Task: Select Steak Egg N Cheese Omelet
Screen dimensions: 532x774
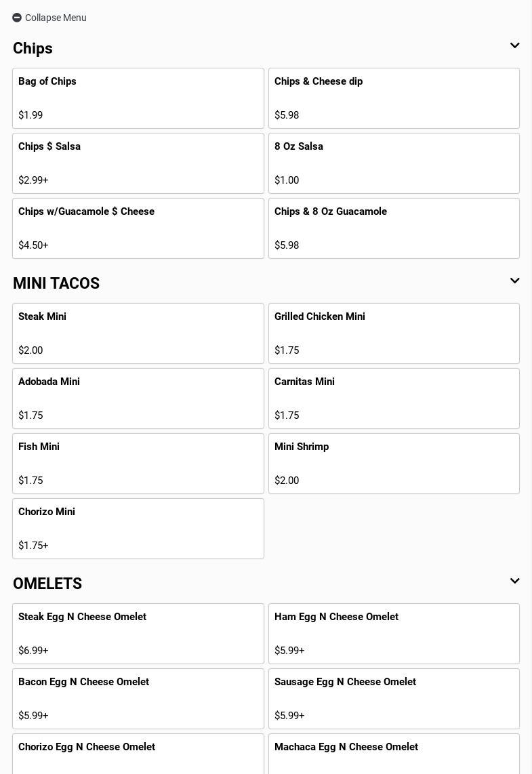Action: [x=138, y=634]
